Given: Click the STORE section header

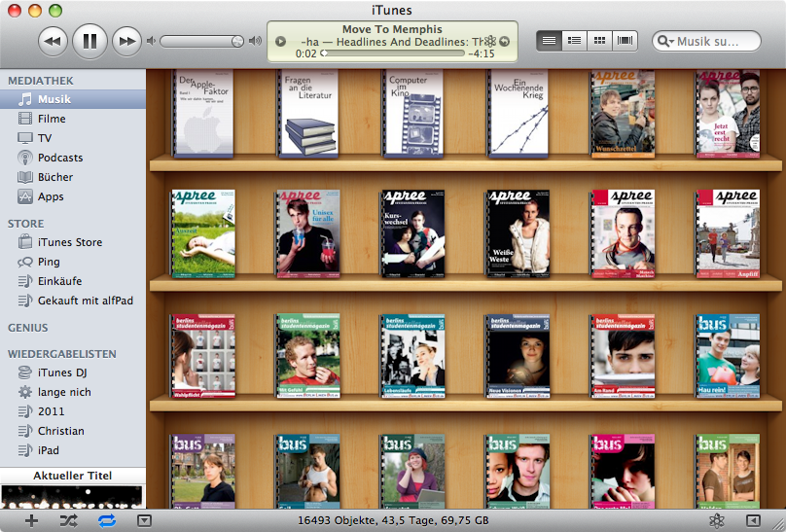Looking at the screenshot, I should tap(25, 224).
